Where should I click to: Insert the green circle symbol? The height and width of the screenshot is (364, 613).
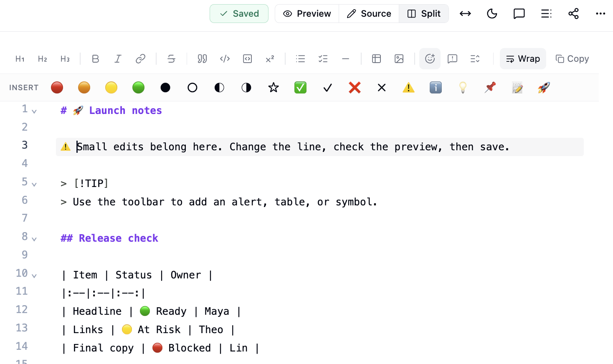138,88
